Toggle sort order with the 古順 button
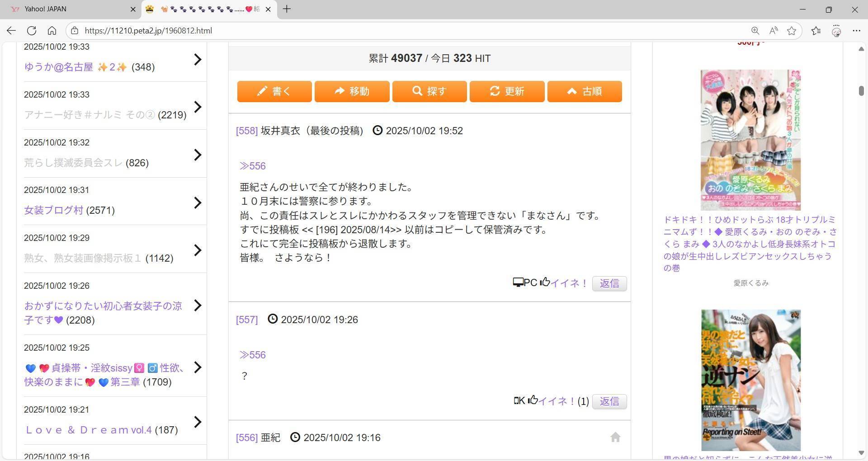868x461 pixels. (x=584, y=91)
